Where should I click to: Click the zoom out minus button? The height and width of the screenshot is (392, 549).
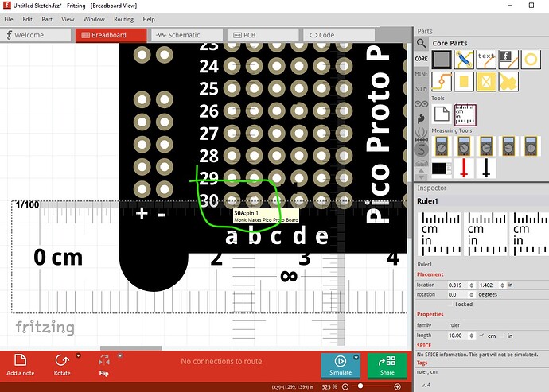(x=345, y=386)
